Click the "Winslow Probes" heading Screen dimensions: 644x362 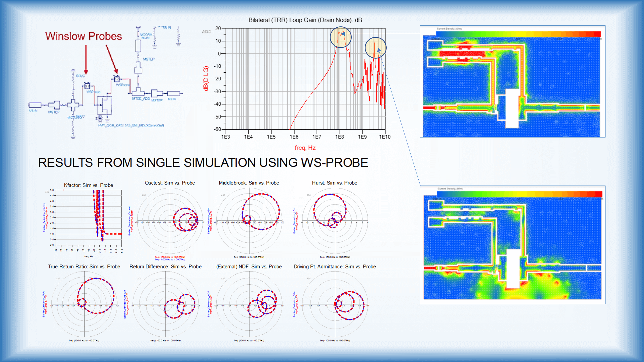(x=84, y=36)
